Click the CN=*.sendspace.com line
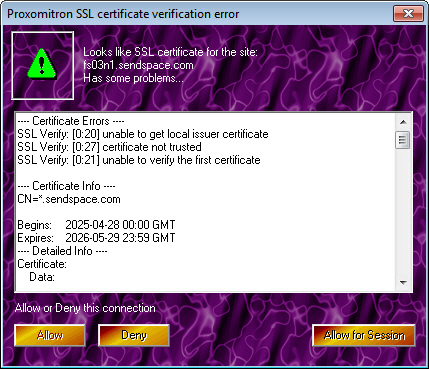Screen dimensions: 429x369 coord(69,199)
